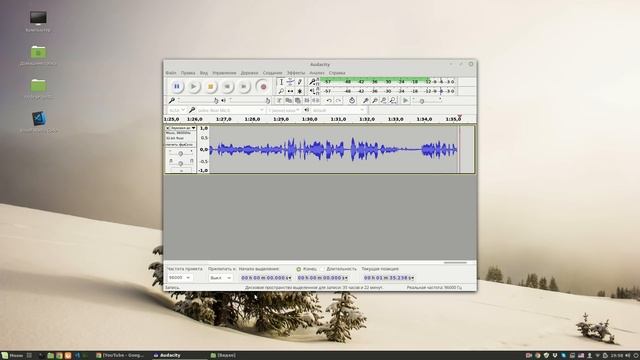Image resolution: width=640 pixels, height=360 pixels.
Task: Adjust the recording volume slider
Action: (x=198, y=100)
